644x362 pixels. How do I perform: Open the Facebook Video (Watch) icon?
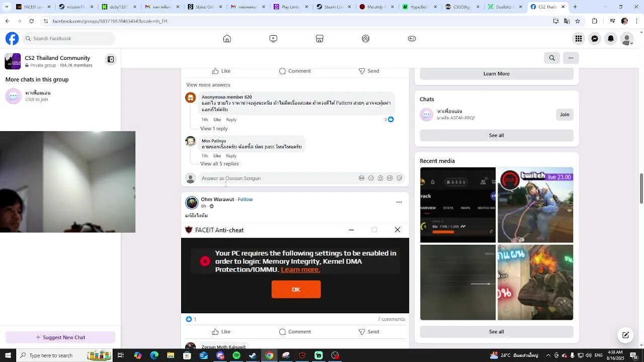click(x=273, y=39)
